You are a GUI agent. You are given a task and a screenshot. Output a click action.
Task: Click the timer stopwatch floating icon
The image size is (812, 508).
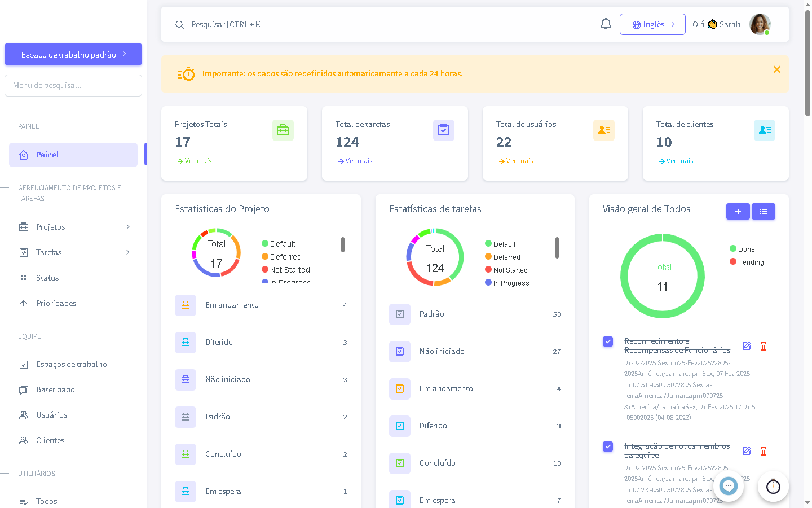click(x=773, y=486)
